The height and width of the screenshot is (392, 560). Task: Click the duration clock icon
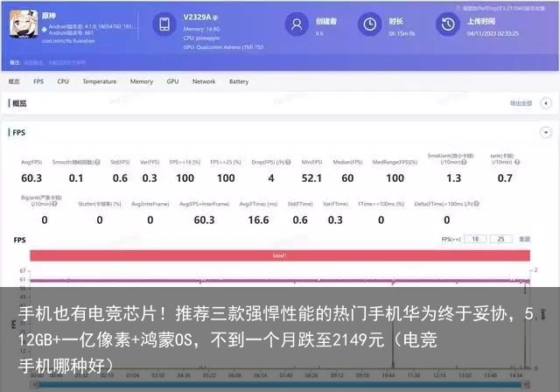[369, 24]
